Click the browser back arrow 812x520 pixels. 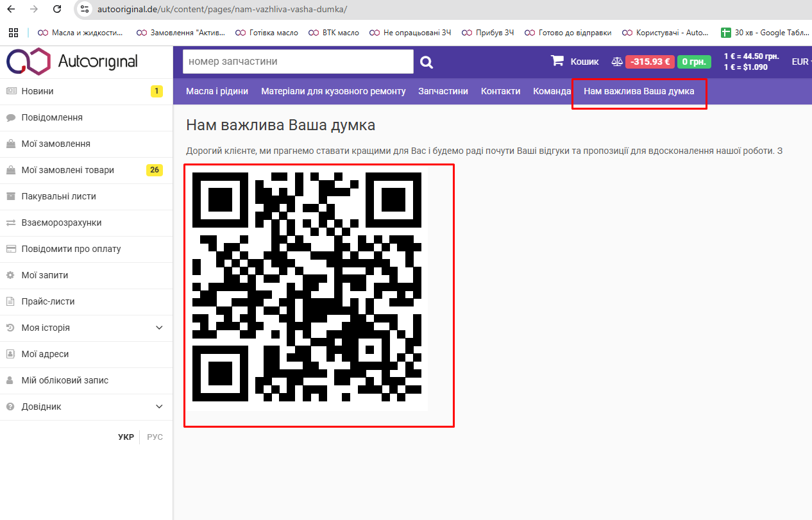pos(10,10)
